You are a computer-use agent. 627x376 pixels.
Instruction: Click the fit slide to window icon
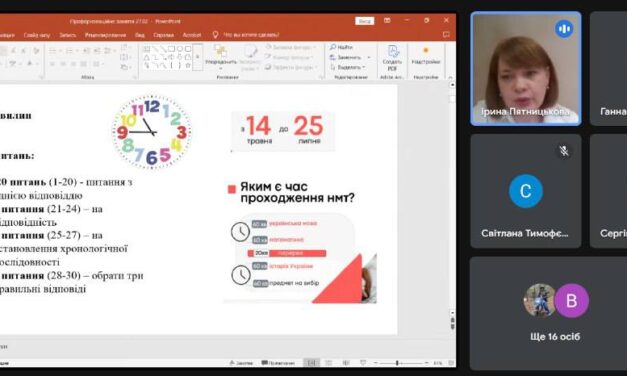pos(451,363)
